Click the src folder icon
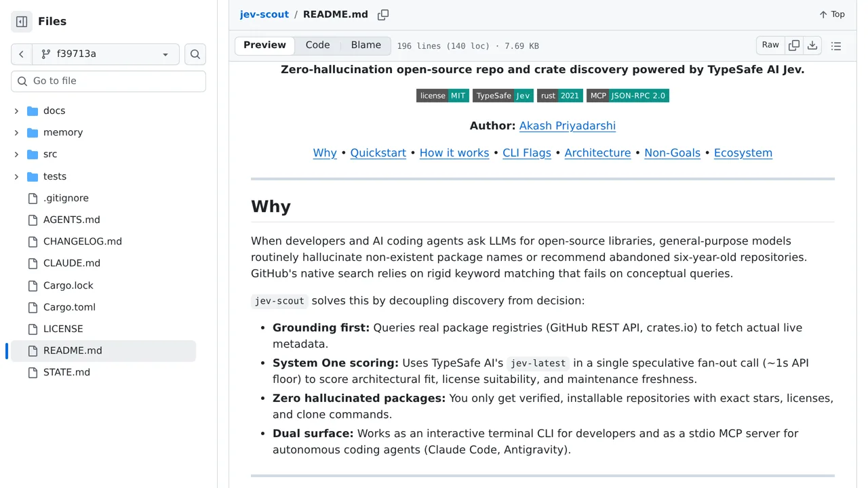 (x=33, y=154)
